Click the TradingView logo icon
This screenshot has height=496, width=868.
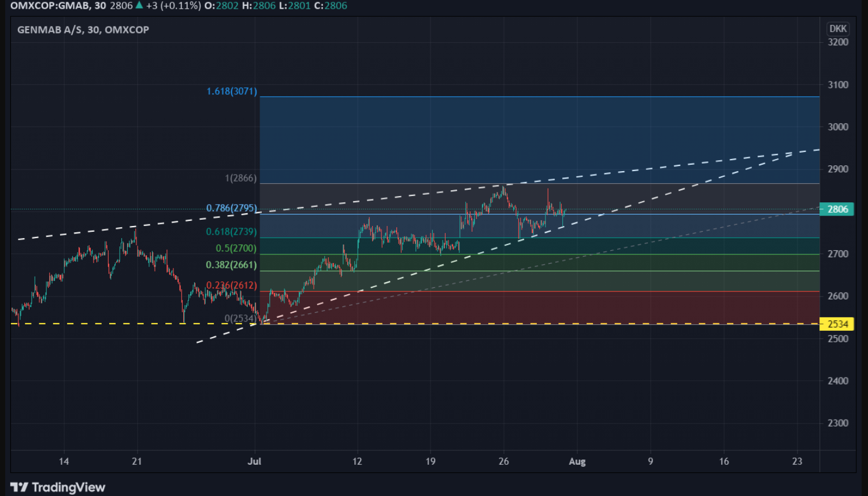coord(19,487)
